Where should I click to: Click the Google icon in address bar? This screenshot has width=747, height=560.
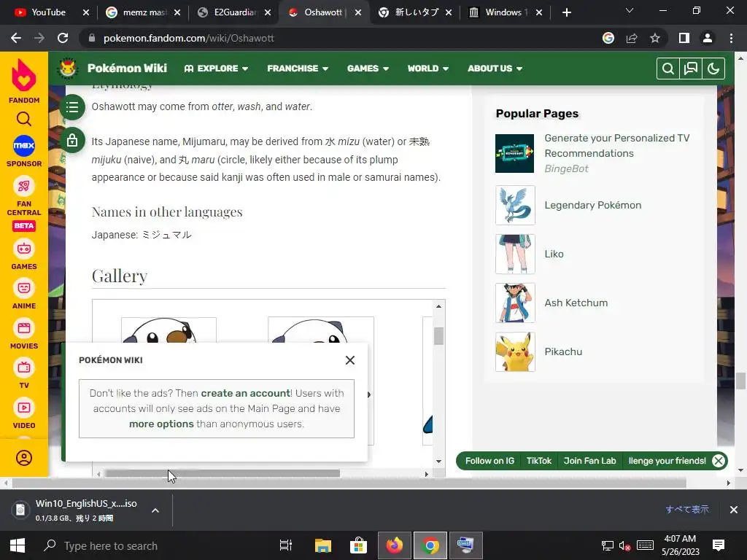[608, 38]
